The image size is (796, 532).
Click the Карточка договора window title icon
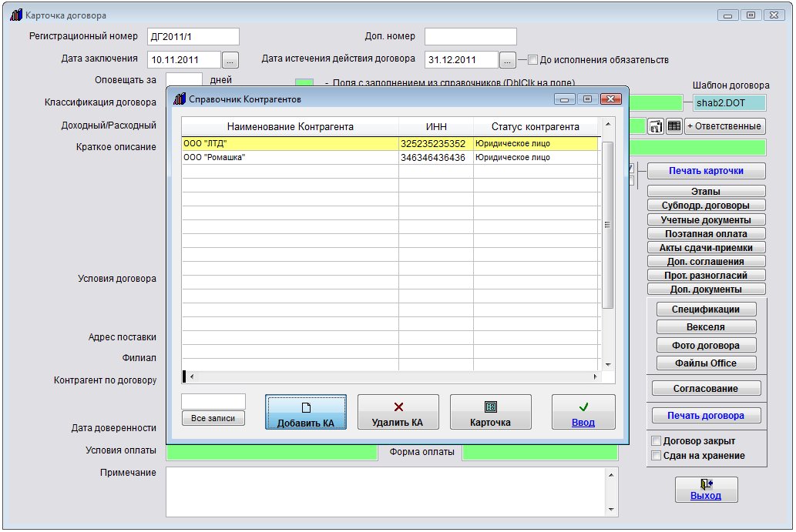pos(15,15)
